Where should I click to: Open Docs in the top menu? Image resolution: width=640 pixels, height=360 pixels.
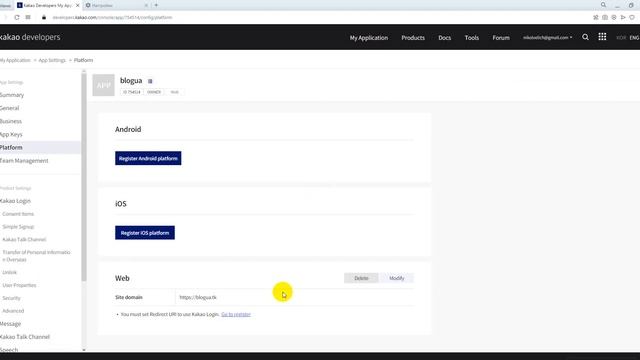tap(444, 38)
